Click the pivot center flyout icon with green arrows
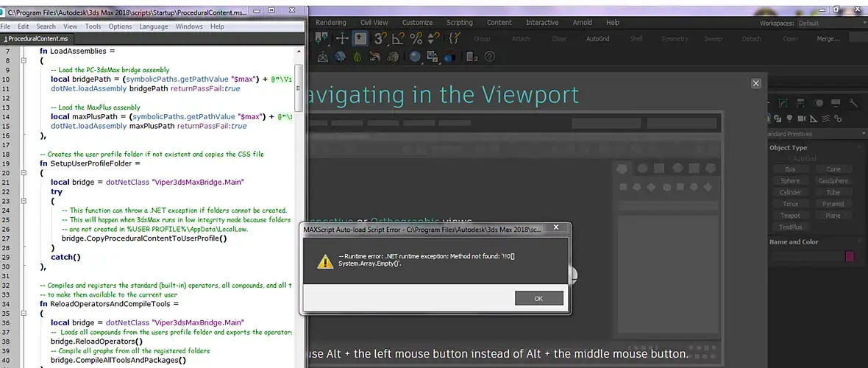 click(x=322, y=38)
